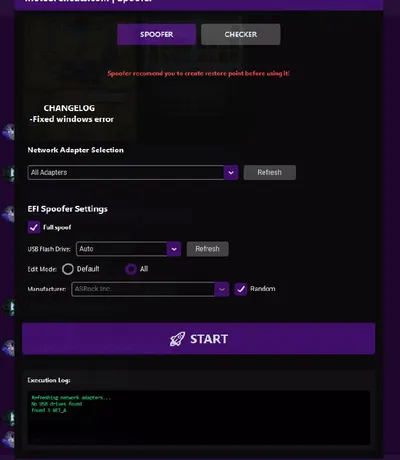Open the network adapter dropdown chevron
The image size is (400, 460).
(x=231, y=173)
